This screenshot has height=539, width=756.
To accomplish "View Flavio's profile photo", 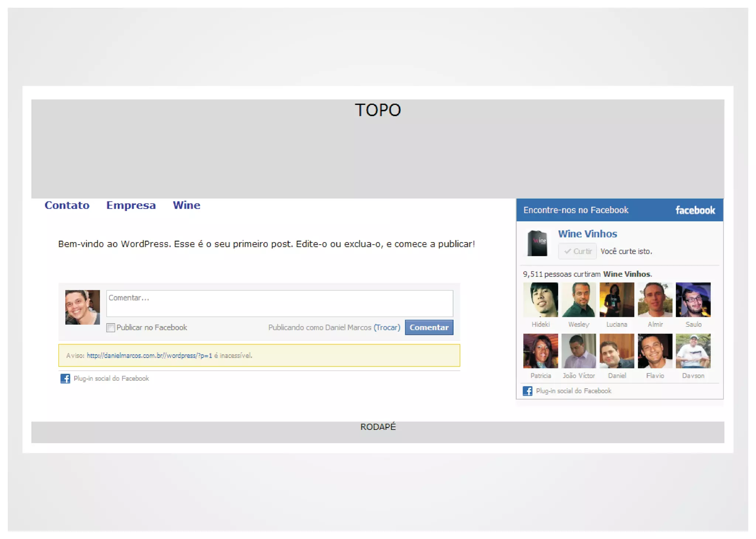I will click(655, 351).
